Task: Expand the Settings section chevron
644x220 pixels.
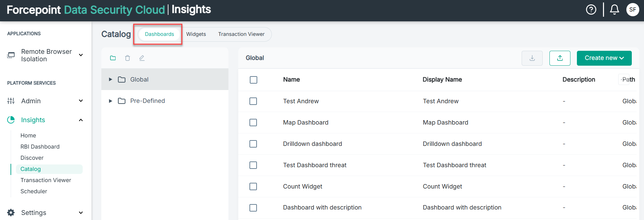Action: click(81, 213)
